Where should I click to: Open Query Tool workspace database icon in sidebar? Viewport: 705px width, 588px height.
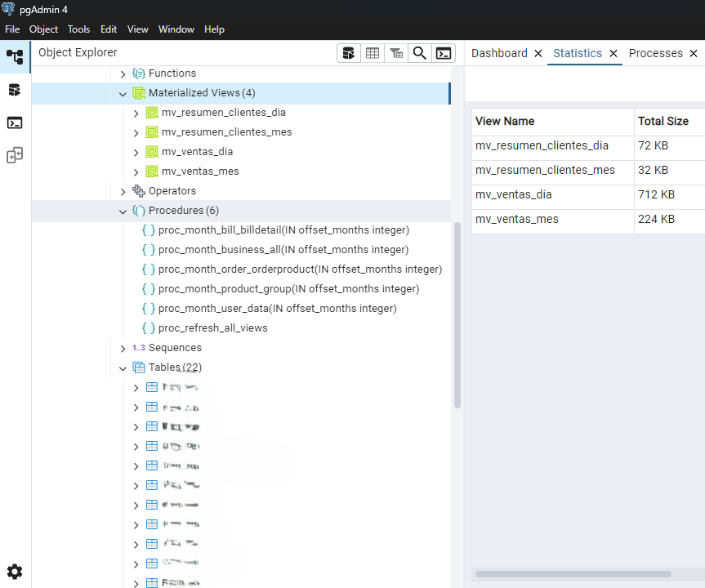[15, 90]
